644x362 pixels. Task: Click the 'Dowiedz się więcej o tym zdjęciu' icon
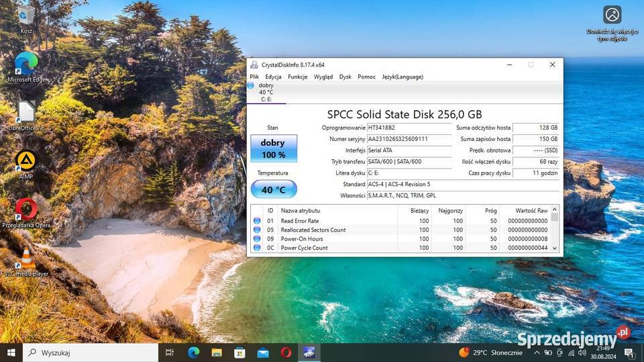coord(612,24)
